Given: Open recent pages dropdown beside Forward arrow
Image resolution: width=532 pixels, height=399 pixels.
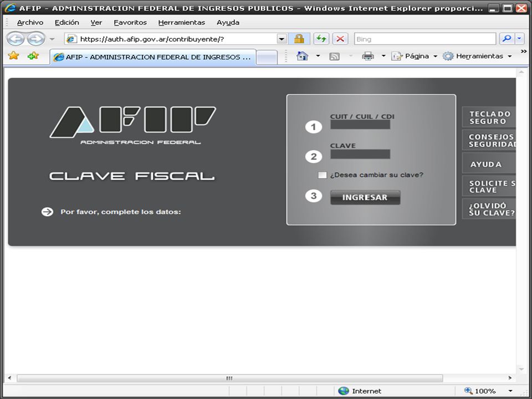Looking at the screenshot, I should (x=52, y=39).
